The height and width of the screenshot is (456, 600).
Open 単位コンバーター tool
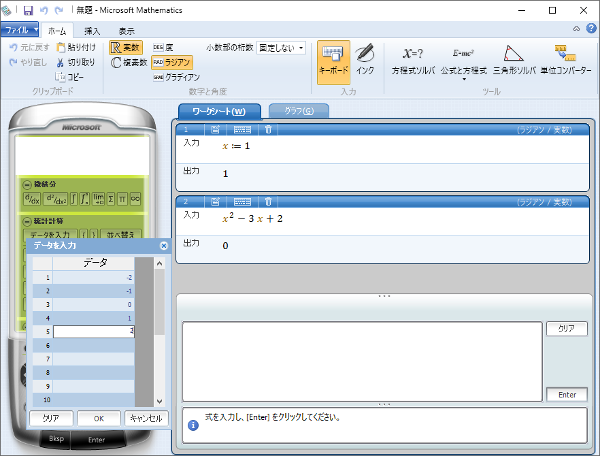coord(566,60)
